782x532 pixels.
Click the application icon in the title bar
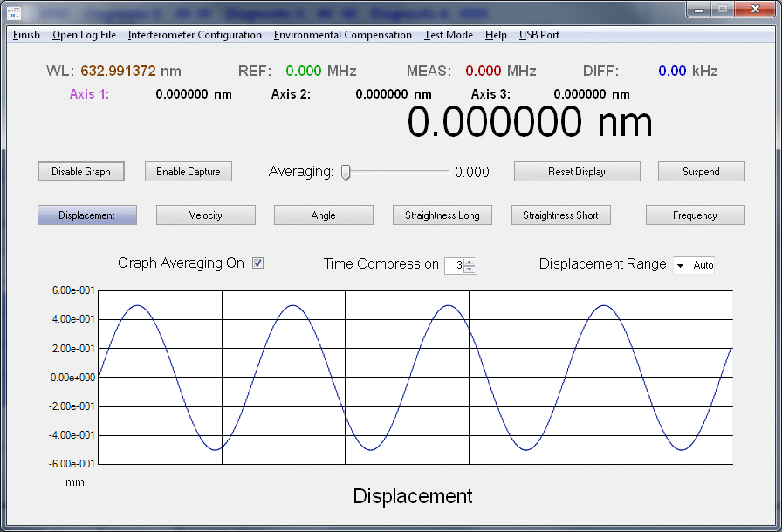pos(15,12)
